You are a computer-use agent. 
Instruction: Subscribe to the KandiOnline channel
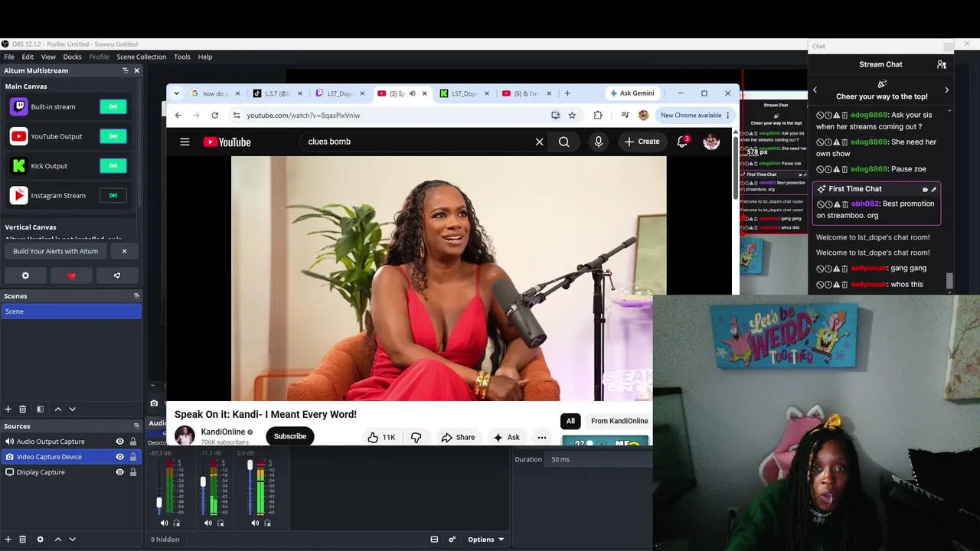290,436
